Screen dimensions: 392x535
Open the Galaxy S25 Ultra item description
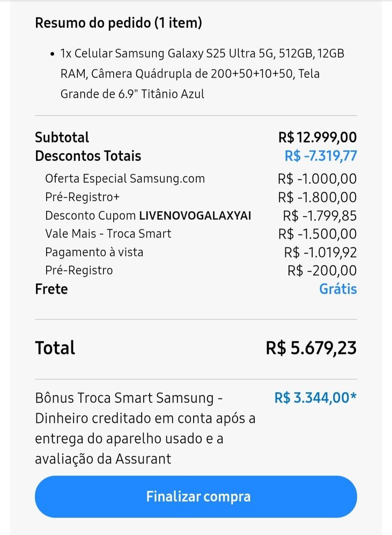pyautogui.click(x=202, y=73)
